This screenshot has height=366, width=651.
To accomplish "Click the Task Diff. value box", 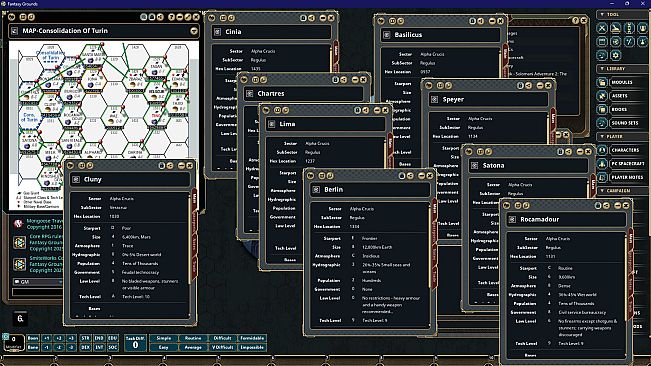I will click(135, 343).
